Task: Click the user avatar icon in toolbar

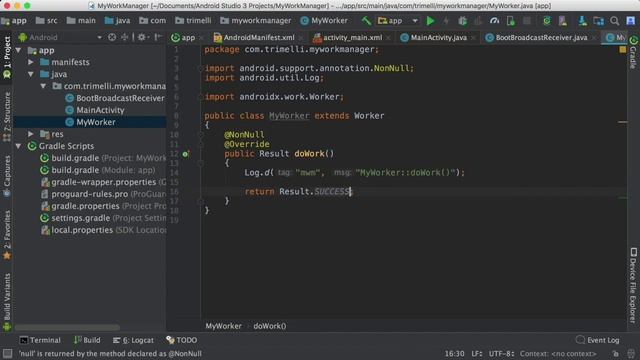Action: pos(631,20)
